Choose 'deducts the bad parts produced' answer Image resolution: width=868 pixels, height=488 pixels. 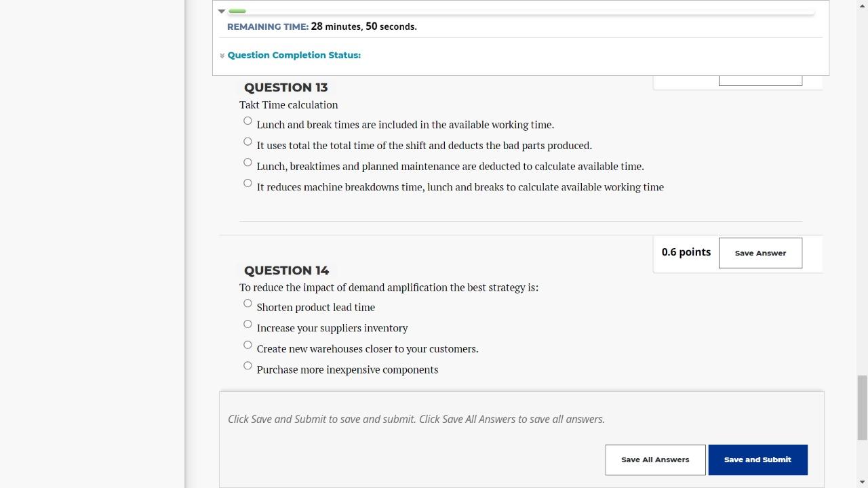[x=248, y=142]
